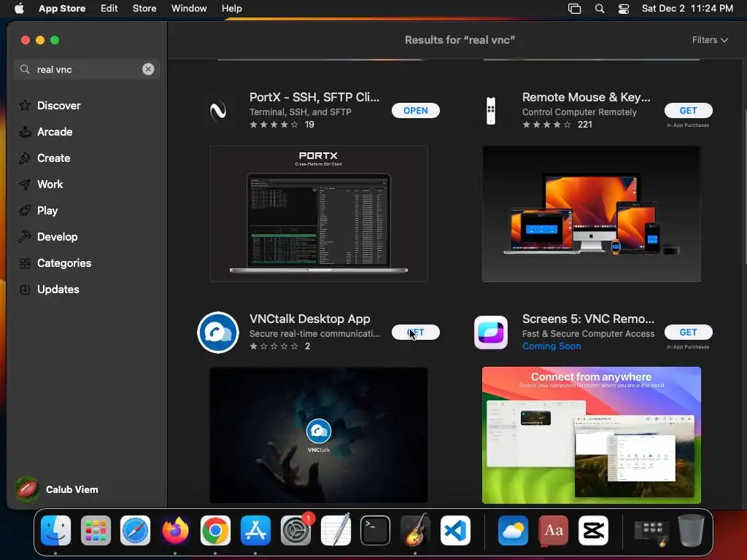Click the PortX app icon
The height and width of the screenshot is (560, 747).
218,111
